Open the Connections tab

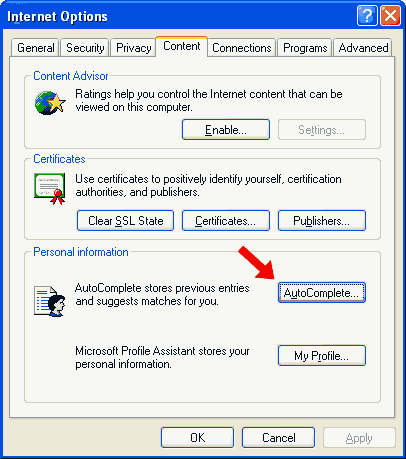[x=242, y=48]
